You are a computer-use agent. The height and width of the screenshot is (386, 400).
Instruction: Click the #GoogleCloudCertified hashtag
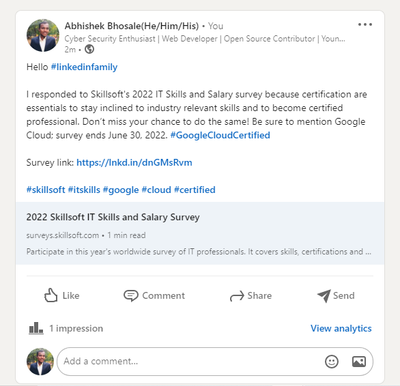[220, 135]
